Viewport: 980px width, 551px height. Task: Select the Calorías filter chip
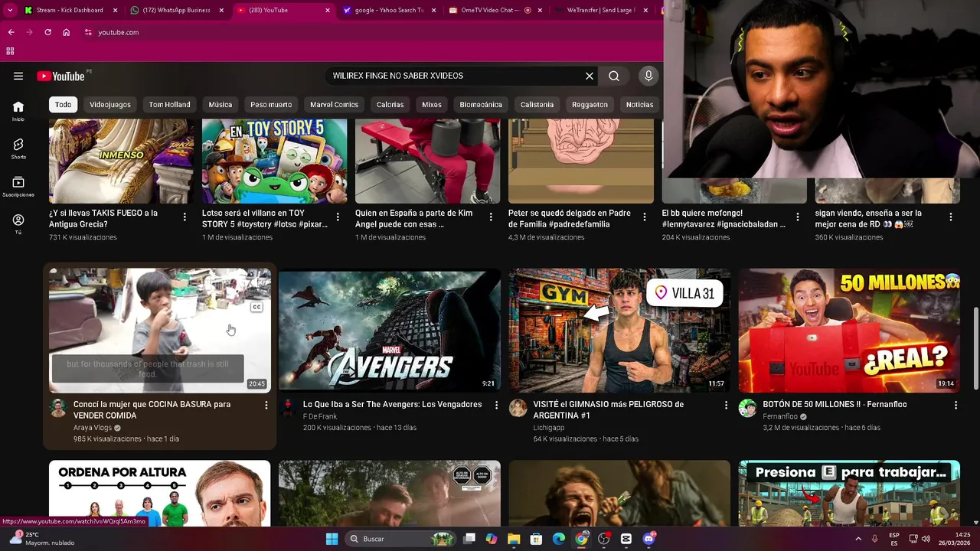click(x=390, y=105)
